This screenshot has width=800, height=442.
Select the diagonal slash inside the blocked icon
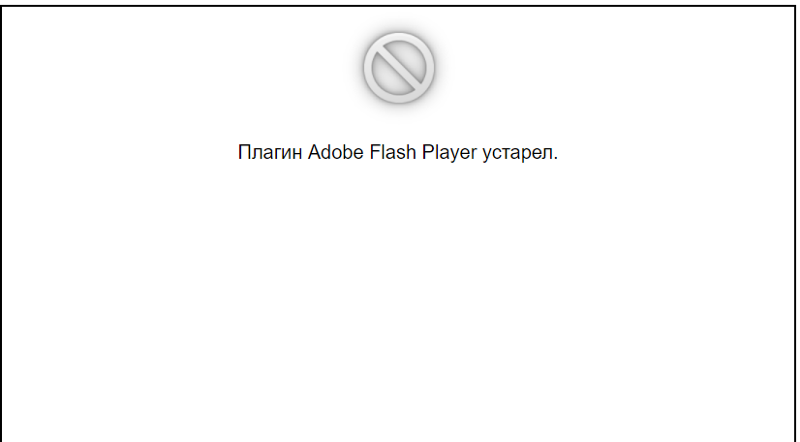click(x=398, y=68)
